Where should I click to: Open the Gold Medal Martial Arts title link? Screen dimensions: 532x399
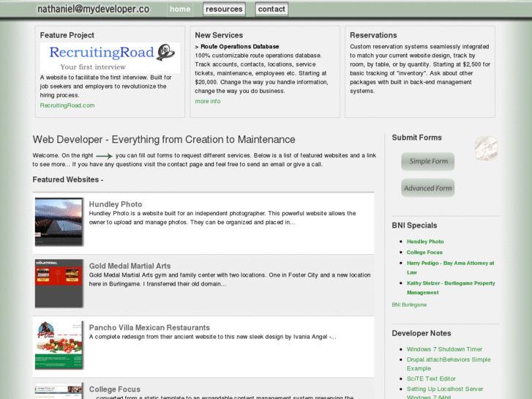tap(130, 266)
